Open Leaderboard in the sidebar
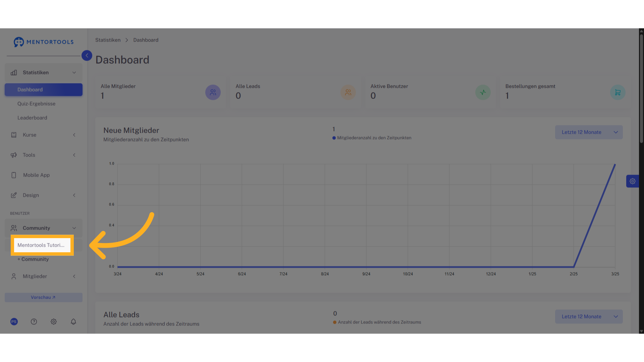This screenshot has height=362, width=644. 32,118
